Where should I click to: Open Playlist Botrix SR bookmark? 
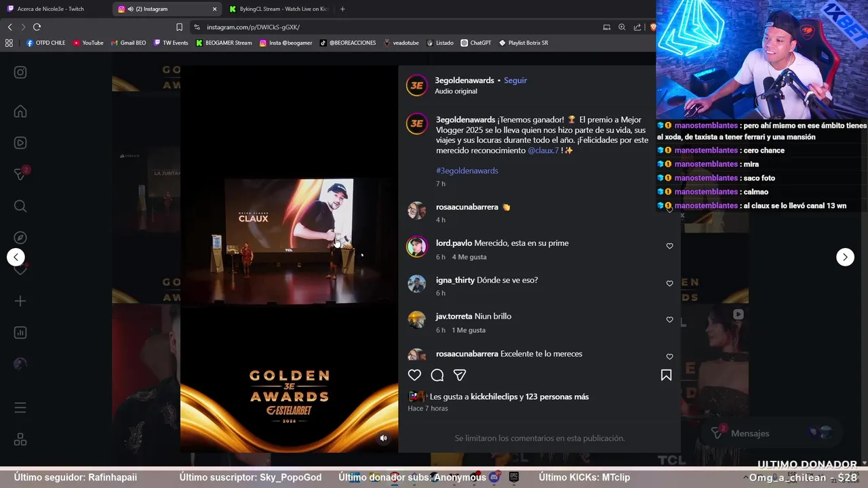pos(524,43)
